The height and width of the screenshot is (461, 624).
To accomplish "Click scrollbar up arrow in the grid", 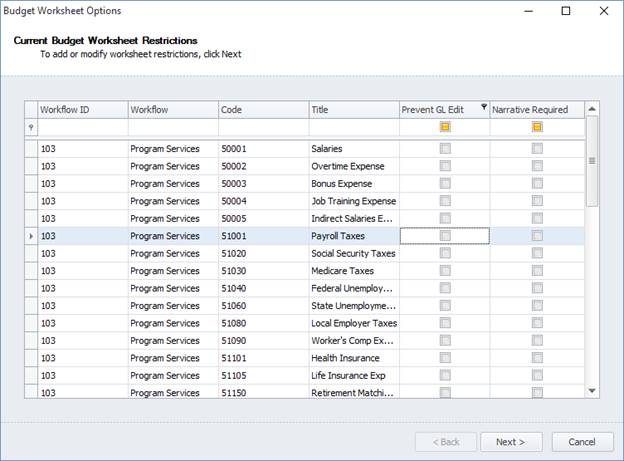I will pos(592,109).
